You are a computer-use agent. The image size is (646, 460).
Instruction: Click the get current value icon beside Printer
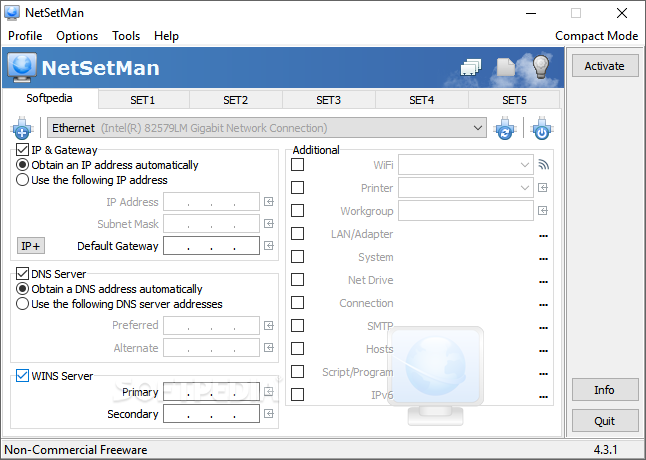click(x=543, y=188)
